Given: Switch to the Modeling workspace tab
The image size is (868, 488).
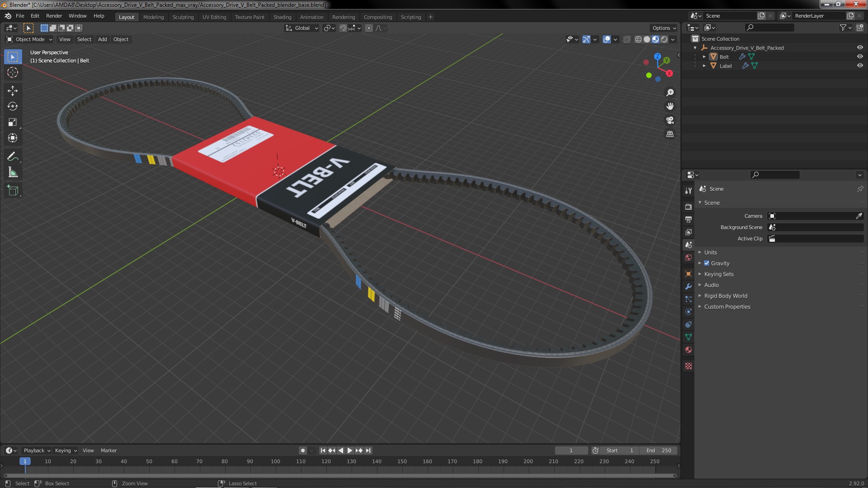Looking at the screenshot, I should (153, 17).
